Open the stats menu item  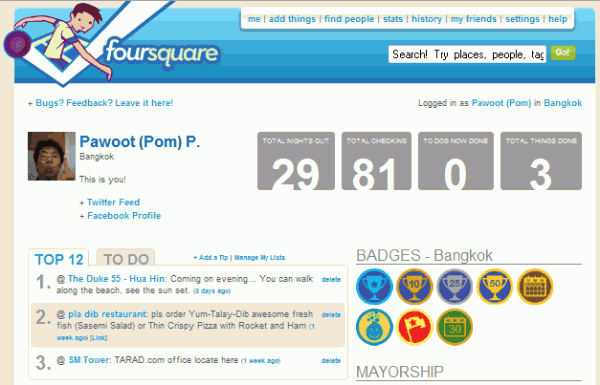[393, 19]
